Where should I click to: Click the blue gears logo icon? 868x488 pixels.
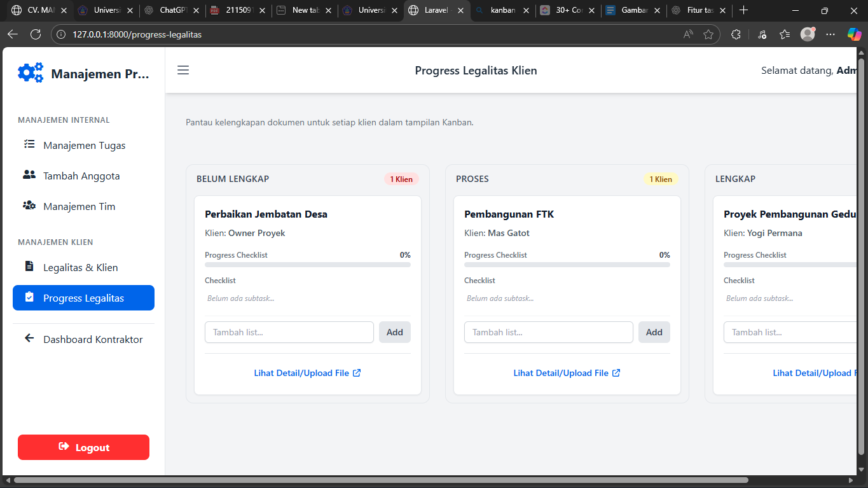[31, 73]
